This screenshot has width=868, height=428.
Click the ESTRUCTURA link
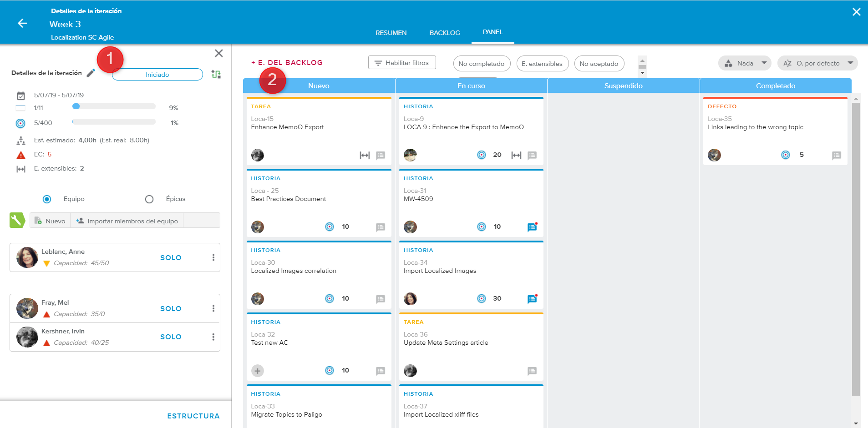point(193,416)
